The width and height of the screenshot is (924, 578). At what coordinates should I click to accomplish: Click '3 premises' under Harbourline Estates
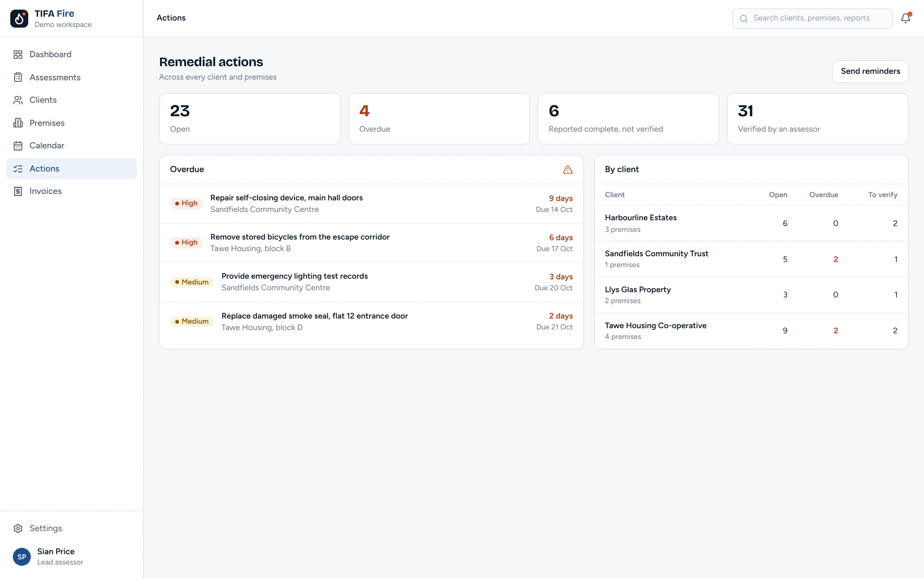click(623, 229)
